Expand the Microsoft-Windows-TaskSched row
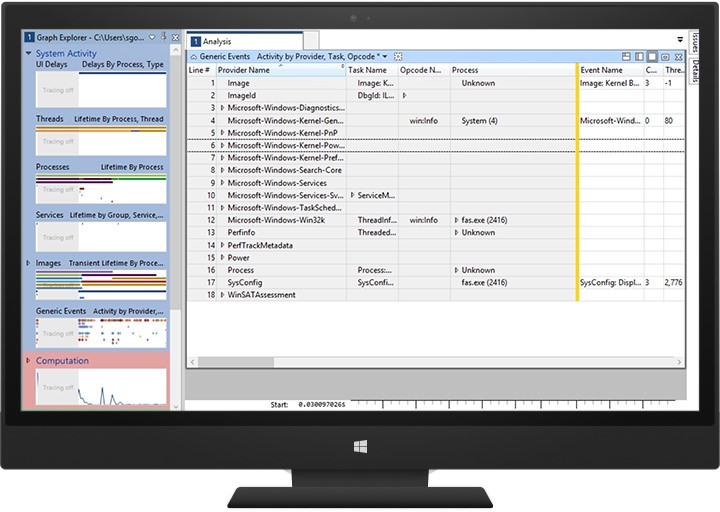Image resolution: width=720 pixels, height=512 pixels. click(223, 208)
